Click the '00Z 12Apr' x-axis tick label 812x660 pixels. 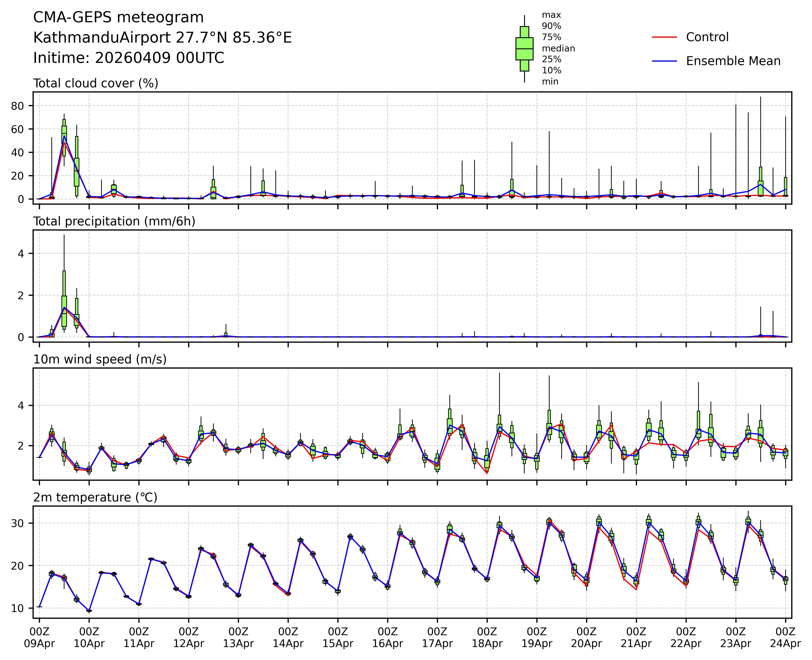coord(188,638)
